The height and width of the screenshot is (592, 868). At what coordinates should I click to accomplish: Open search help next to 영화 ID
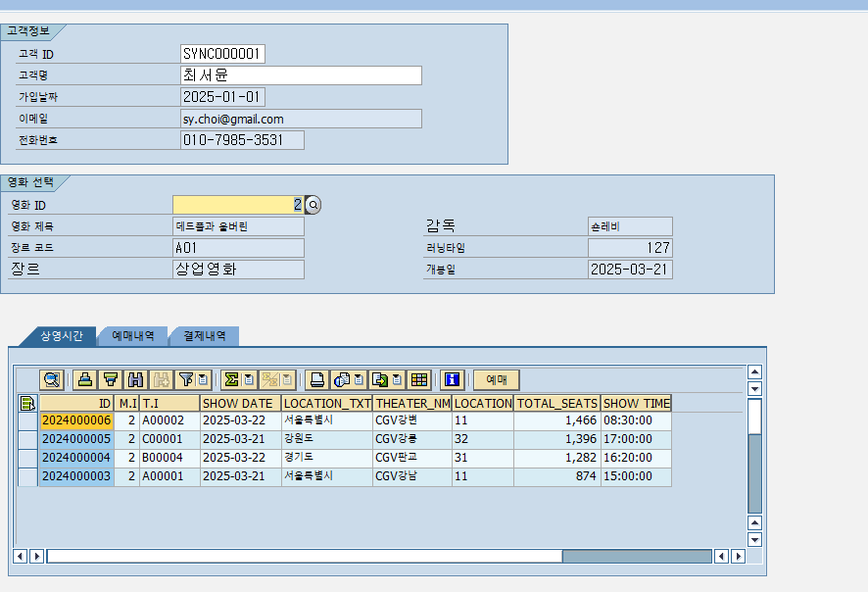click(x=313, y=205)
